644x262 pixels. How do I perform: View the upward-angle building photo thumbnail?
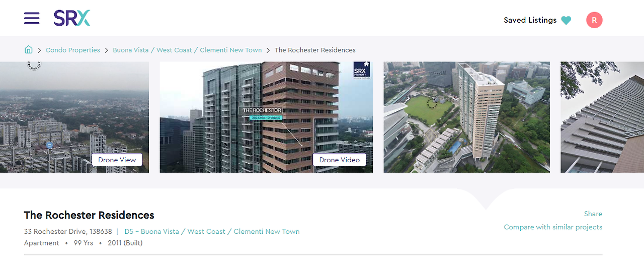[602, 117]
